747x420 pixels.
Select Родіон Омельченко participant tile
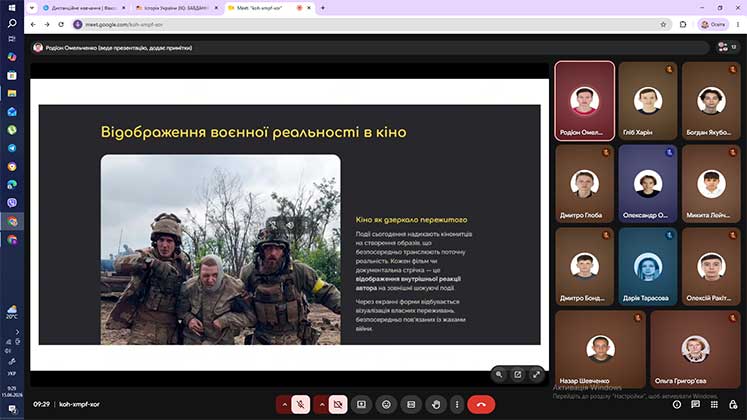click(585, 101)
